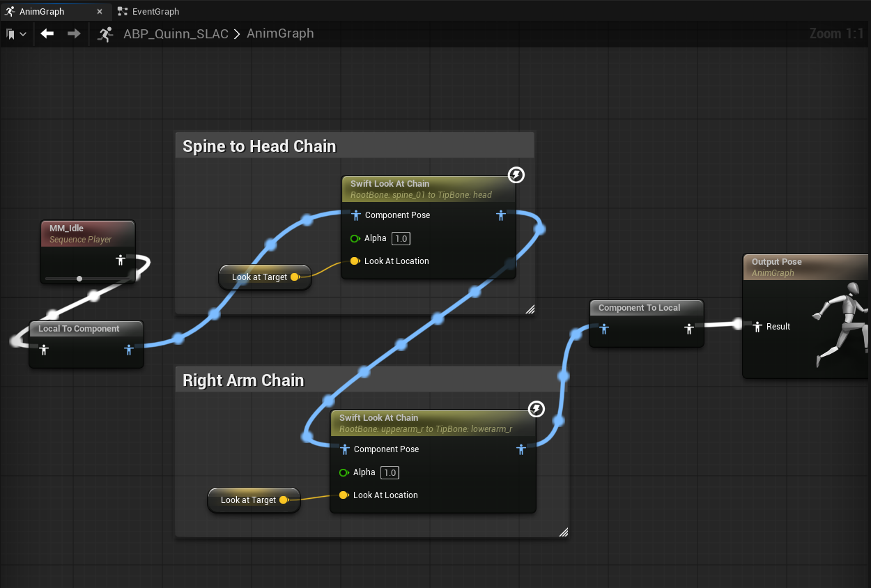
Task: Select the Right Arm Chain comment title
Action: tap(243, 380)
